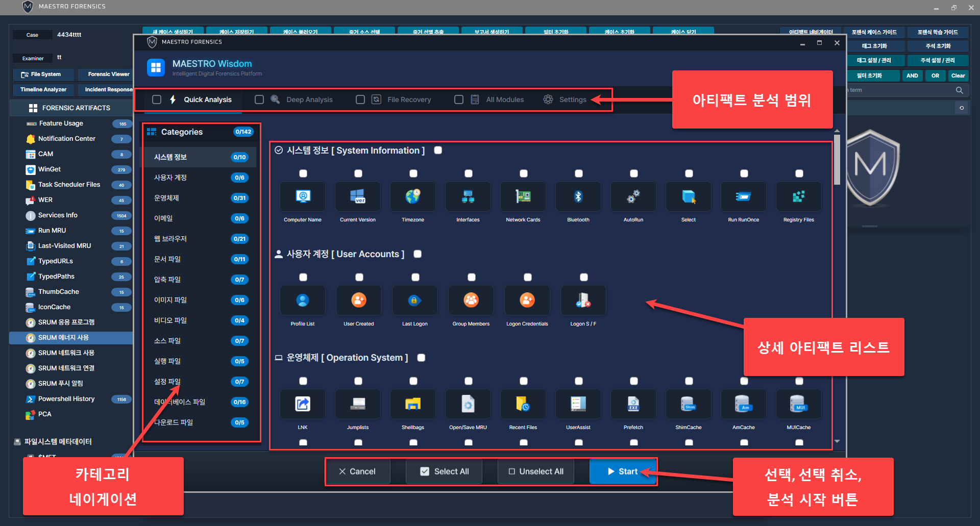Tick the User Accounts section checkbox

point(418,254)
